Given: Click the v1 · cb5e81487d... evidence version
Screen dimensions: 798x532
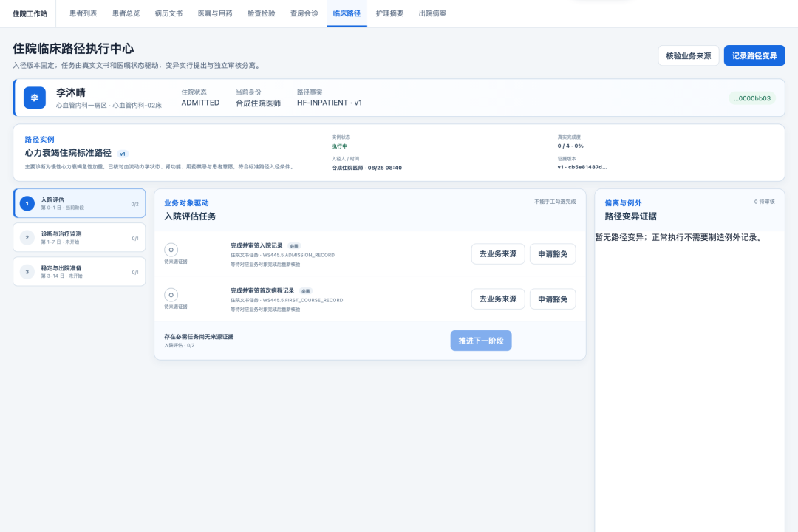Looking at the screenshot, I should (582, 167).
